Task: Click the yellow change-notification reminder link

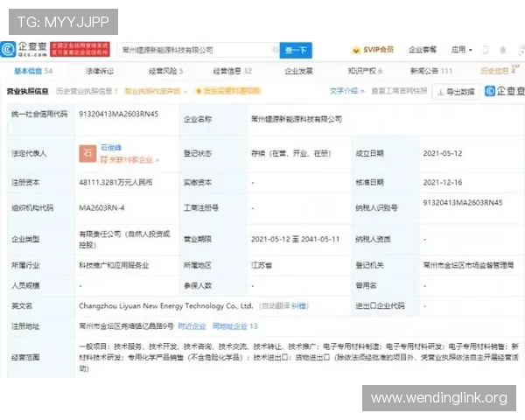Action: point(227,91)
